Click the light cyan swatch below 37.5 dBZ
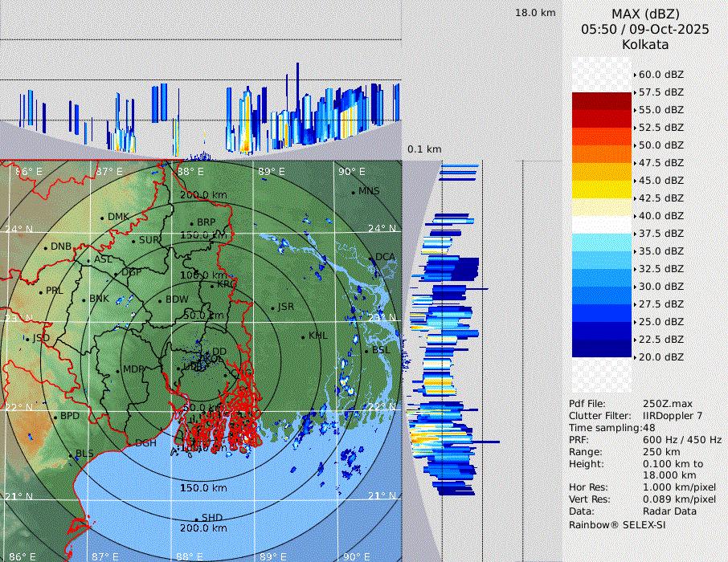The width and height of the screenshot is (728, 562). (601, 242)
